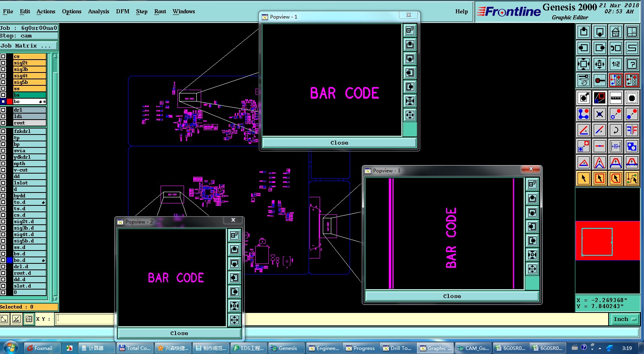Image resolution: width=644 pixels, height=354 pixels.
Task: Toggle the bs layer checkbox
Action: (x=3, y=95)
